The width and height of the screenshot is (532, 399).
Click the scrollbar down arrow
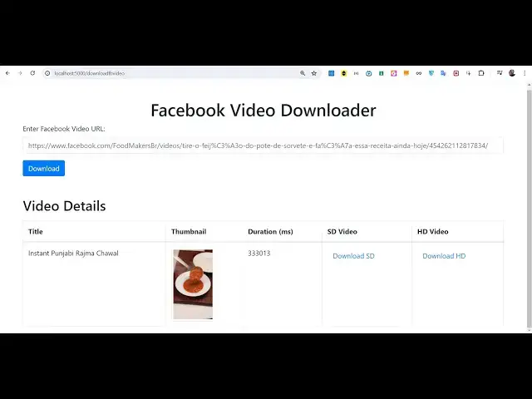tap(529, 330)
